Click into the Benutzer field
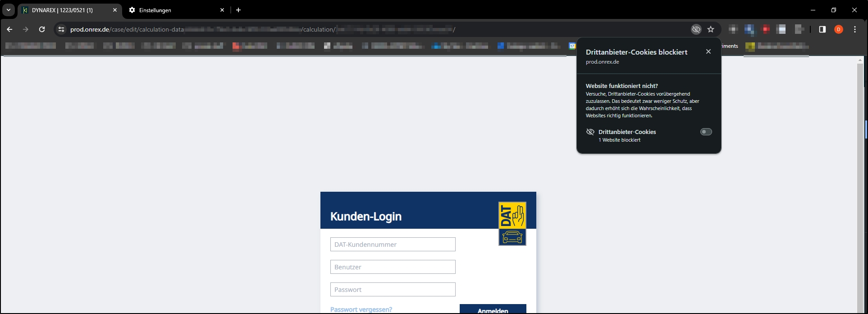 (x=393, y=267)
